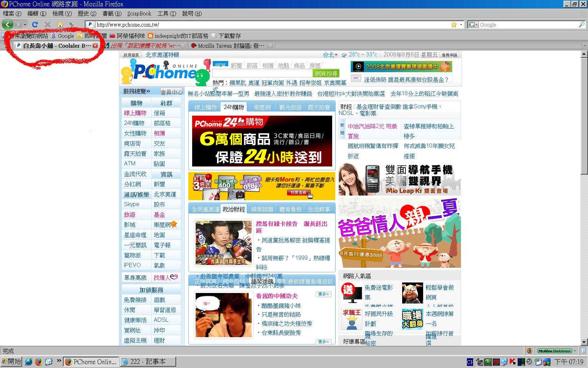Focus the Google search box
The image size is (588, 368).
tap(528, 25)
